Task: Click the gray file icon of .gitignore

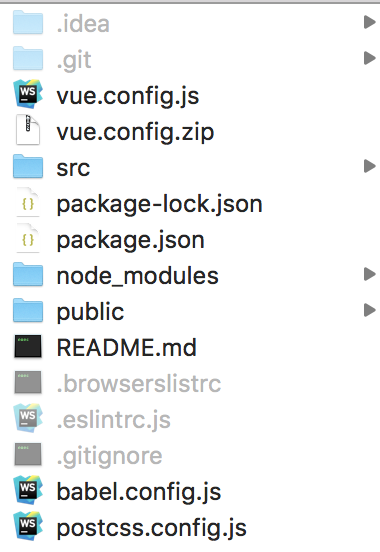Action: click(28, 454)
